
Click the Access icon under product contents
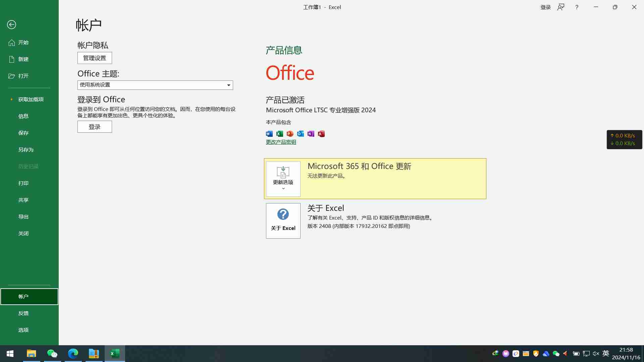click(x=321, y=134)
